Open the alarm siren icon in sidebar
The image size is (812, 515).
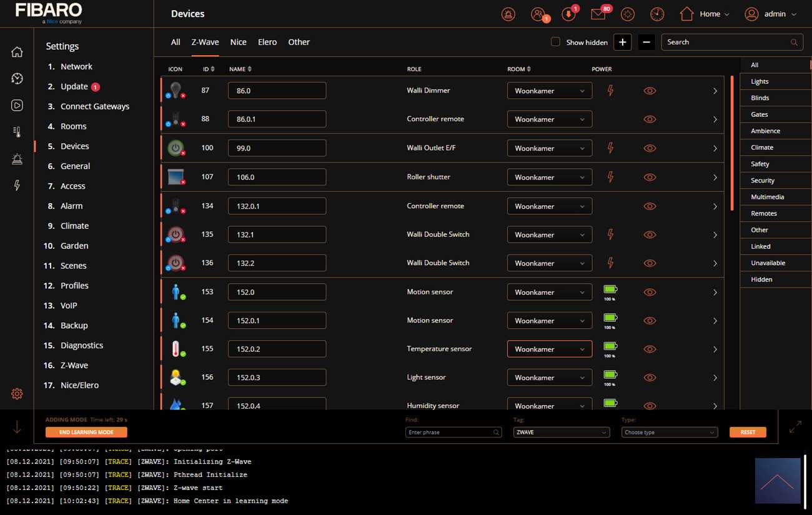[x=17, y=159]
